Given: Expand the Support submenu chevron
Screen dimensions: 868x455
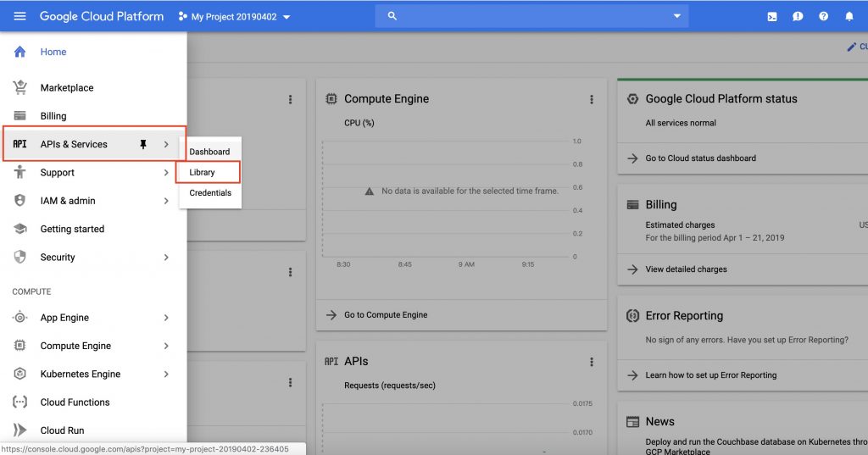Looking at the screenshot, I should click(x=166, y=172).
